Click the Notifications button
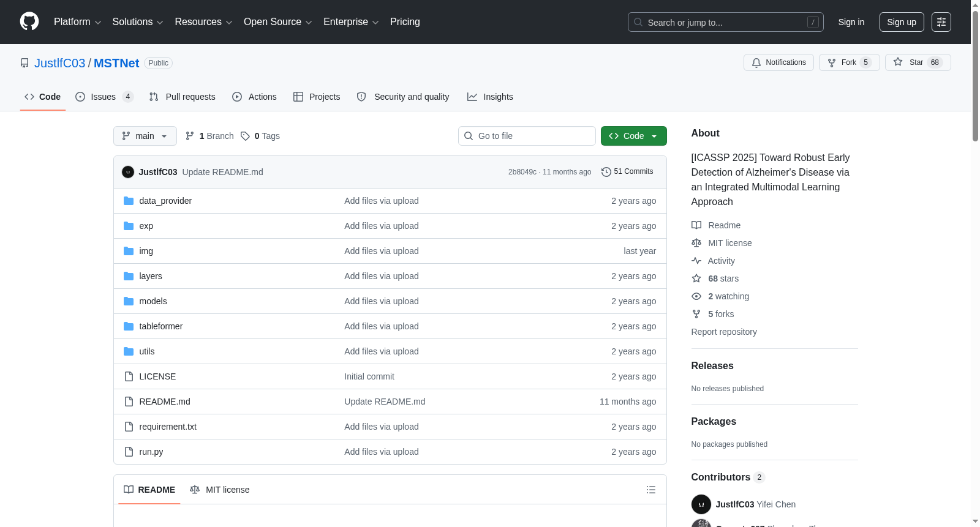 [x=778, y=62]
